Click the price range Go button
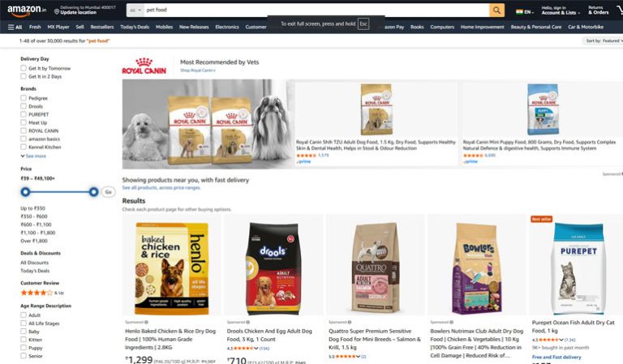The image size is (623, 364). click(x=108, y=192)
